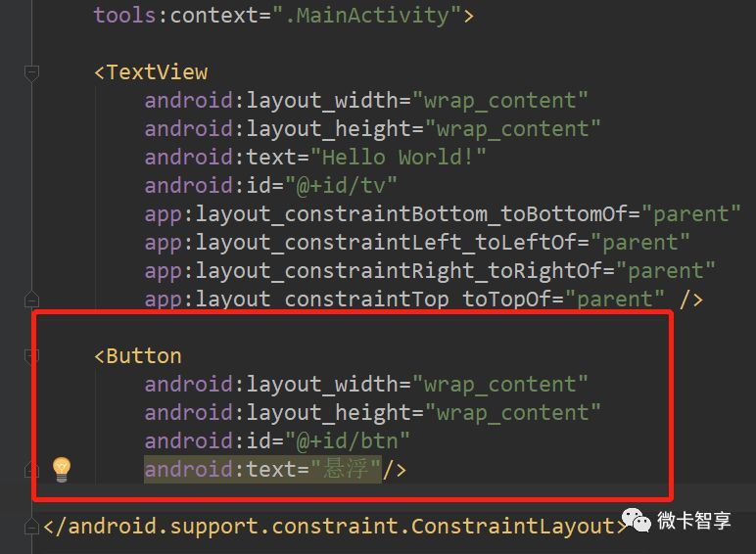This screenshot has height=554, width=756.
Task: Click the <TextView tag name
Action: pyautogui.click(x=151, y=72)
